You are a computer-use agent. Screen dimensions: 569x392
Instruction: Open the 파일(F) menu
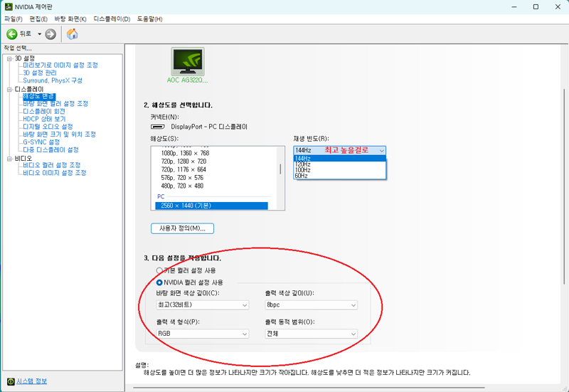click(x=14, y=19)
